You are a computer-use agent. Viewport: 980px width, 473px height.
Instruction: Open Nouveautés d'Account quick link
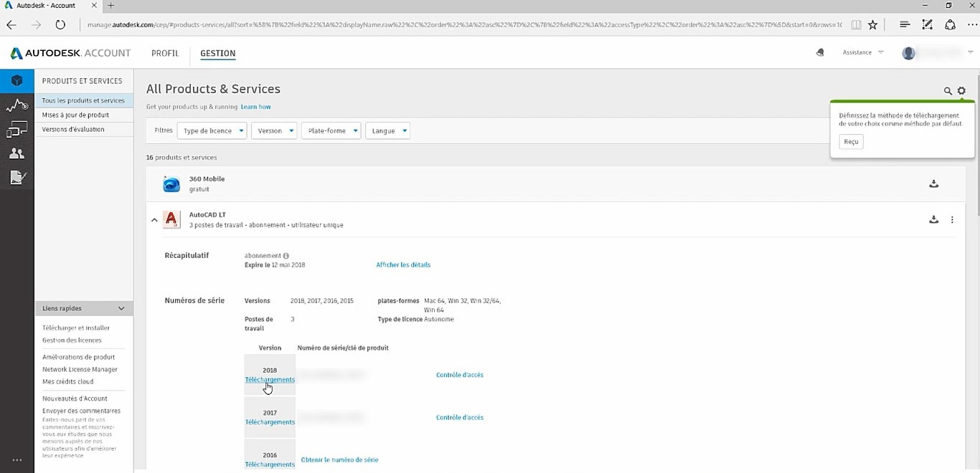pos(75,398)
